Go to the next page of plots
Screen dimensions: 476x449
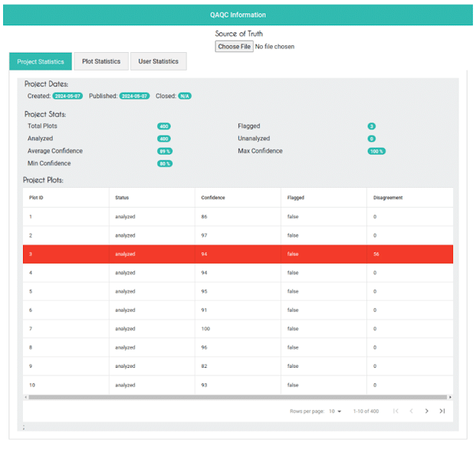(426, 411)
